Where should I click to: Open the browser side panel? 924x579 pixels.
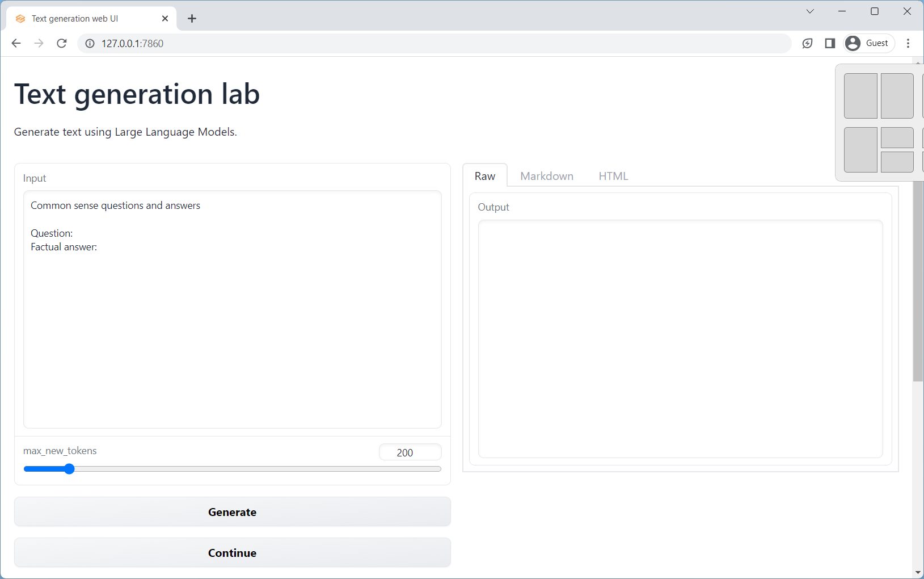[x=830, y=43]
